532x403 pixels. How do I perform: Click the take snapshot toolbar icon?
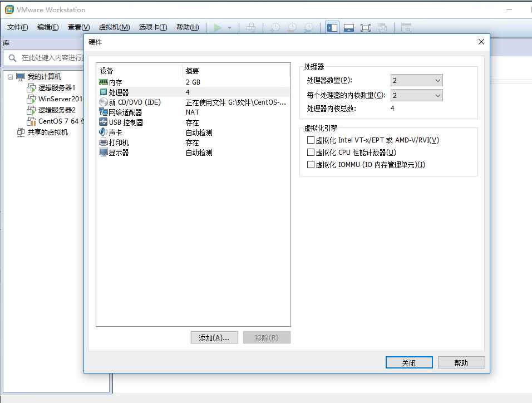click(x=275, y=27)
